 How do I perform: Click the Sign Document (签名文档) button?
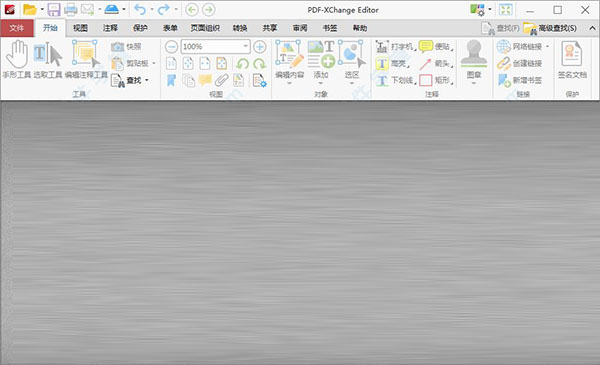coord(572,60)
